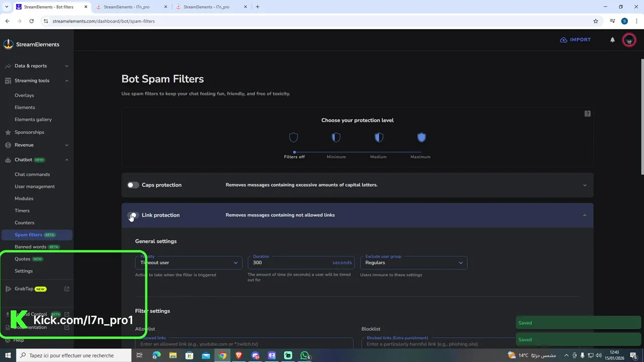Open Help in the sidebar
Viewport: 644px width, 362px height.
pyautogui.click(x=19, y=340)
